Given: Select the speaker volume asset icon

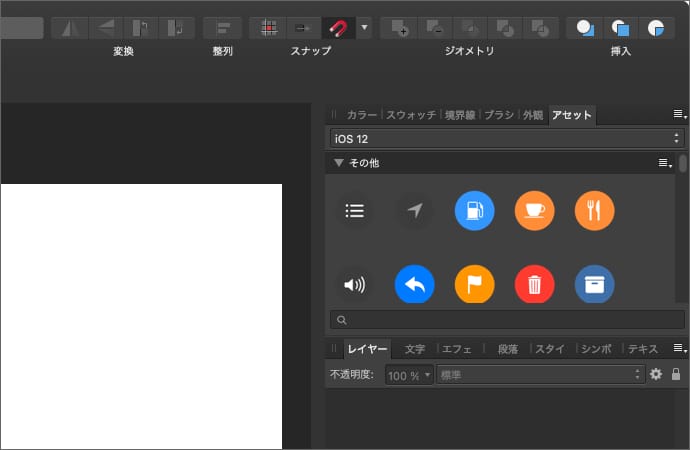Looking at the screenshot, I should pyautogui.click(x=354, y=285).
